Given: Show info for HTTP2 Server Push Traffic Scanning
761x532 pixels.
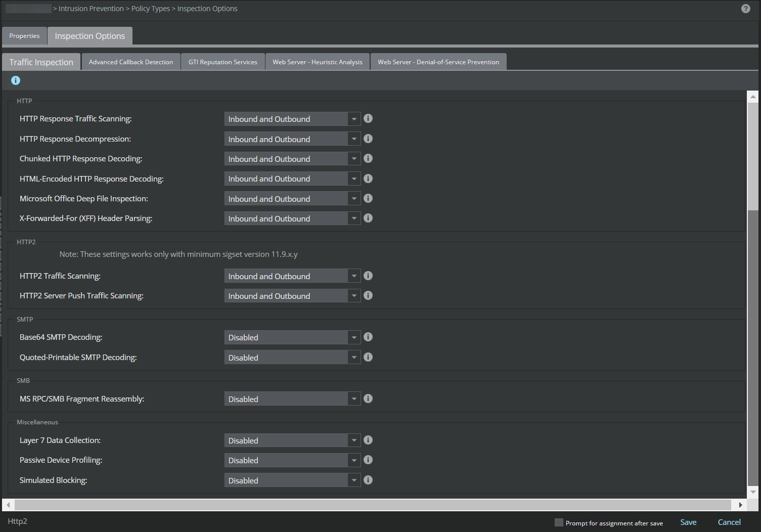Looking at the screenshot, I should click(368, 295).
